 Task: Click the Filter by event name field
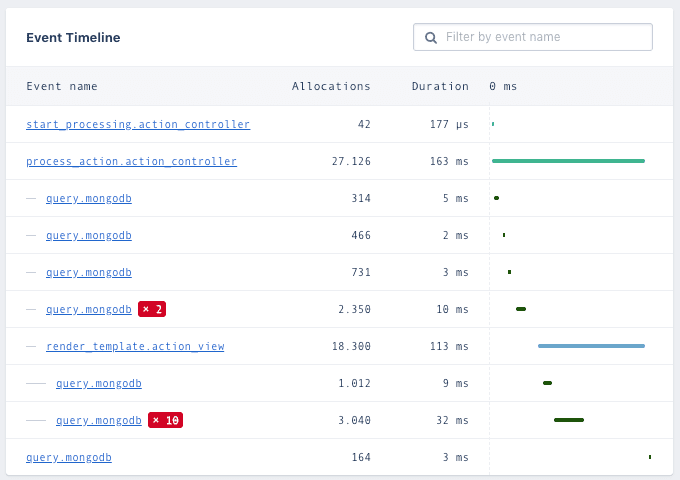(x=533, y=37)
